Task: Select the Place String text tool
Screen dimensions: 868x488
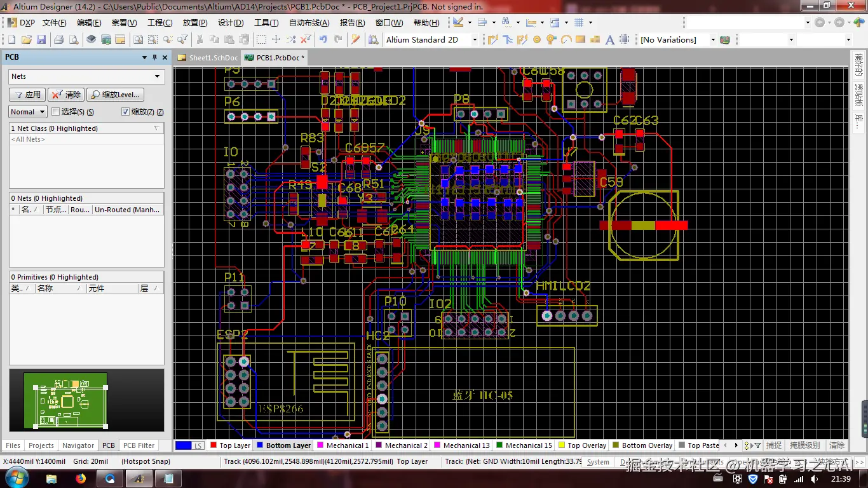Action: pos(610,39)
